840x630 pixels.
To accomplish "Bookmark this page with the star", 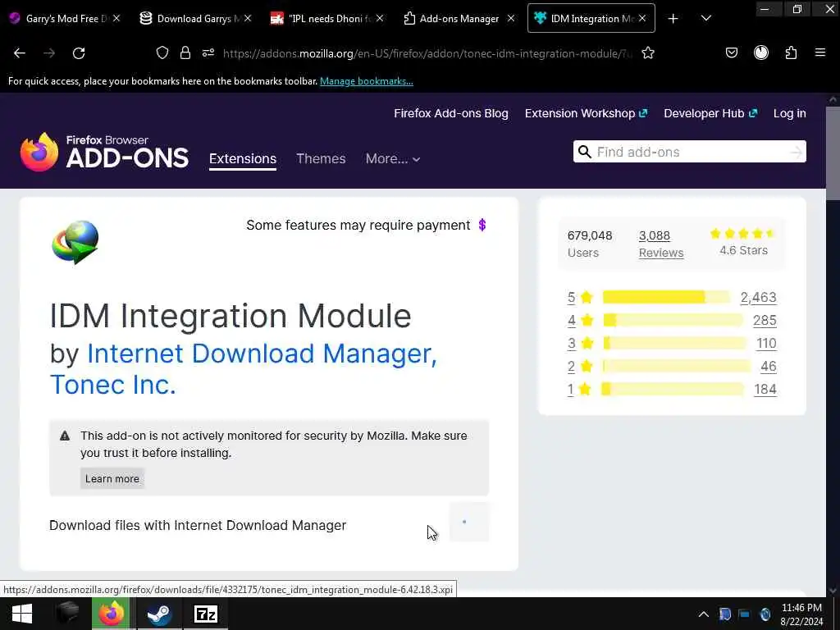I will point(648,52).
